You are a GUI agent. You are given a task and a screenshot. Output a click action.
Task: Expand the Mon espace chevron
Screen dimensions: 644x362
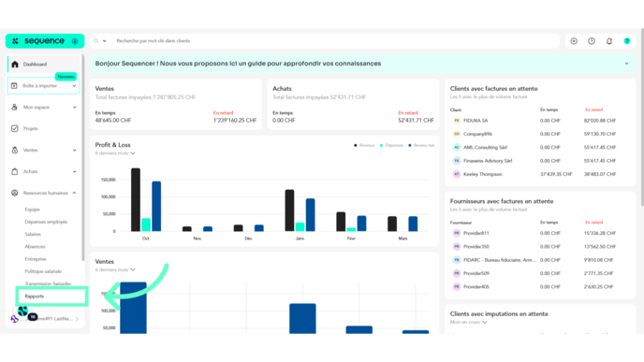tap(74, 108)
